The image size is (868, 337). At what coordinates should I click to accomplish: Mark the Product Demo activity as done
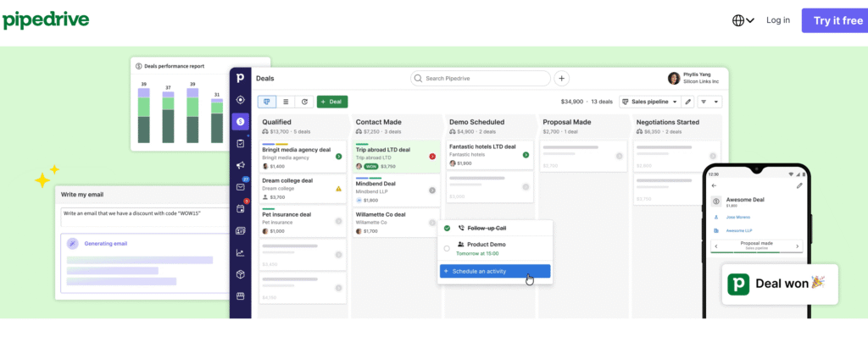(447, 248)
